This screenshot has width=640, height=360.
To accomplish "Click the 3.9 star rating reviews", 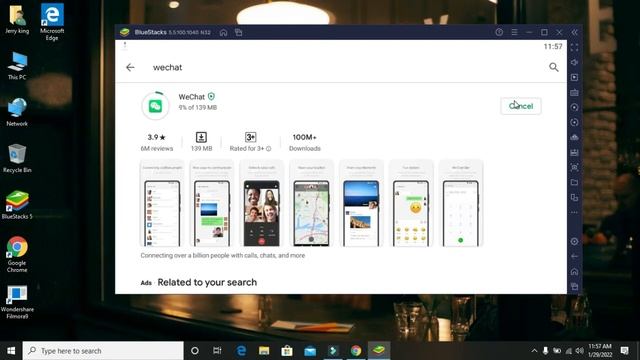I will click(x=157, y=142).
